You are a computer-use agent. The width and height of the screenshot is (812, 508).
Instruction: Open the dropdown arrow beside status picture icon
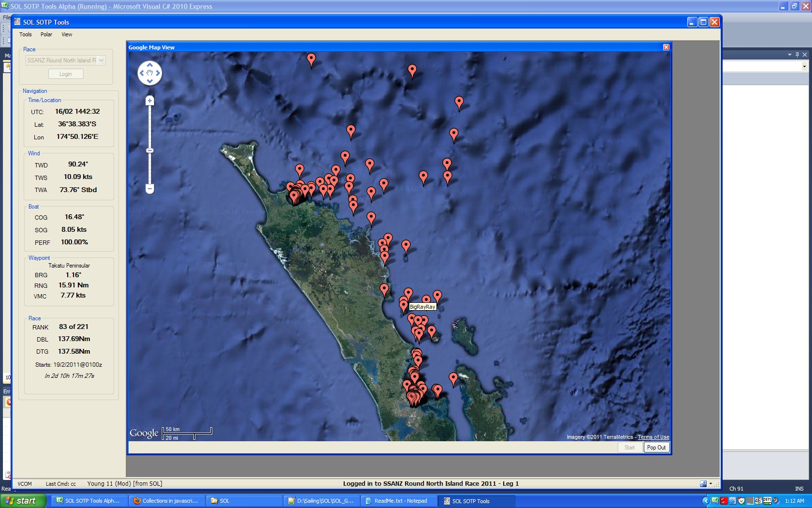tap(710, 484)
